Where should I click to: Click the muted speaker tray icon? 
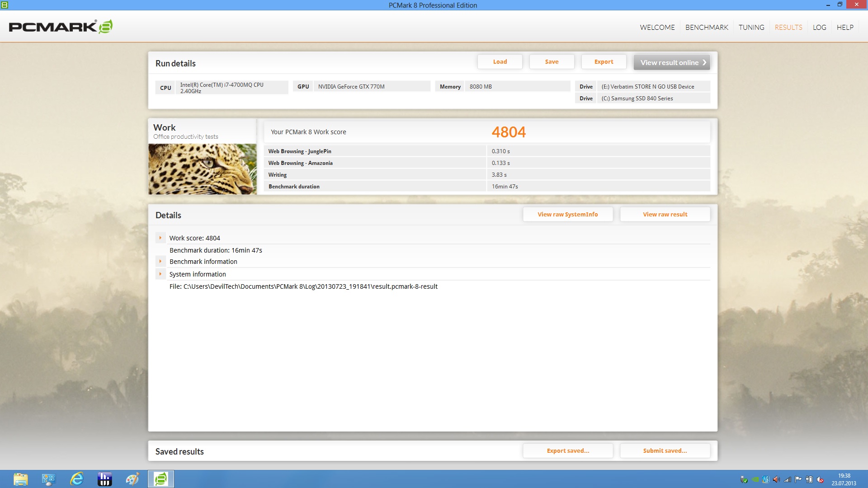(x=820, y=479)
